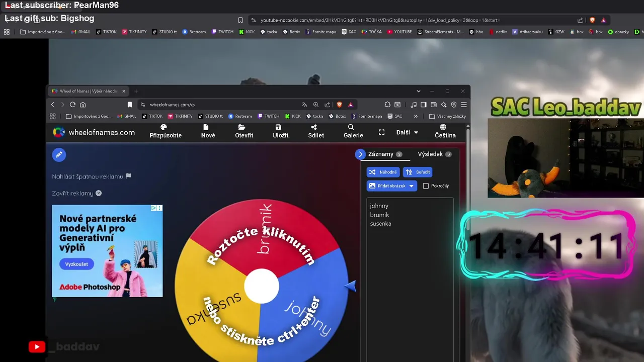Reload the wheelofnames page
This screenshot has width=644, height=362.
(72, 105)
